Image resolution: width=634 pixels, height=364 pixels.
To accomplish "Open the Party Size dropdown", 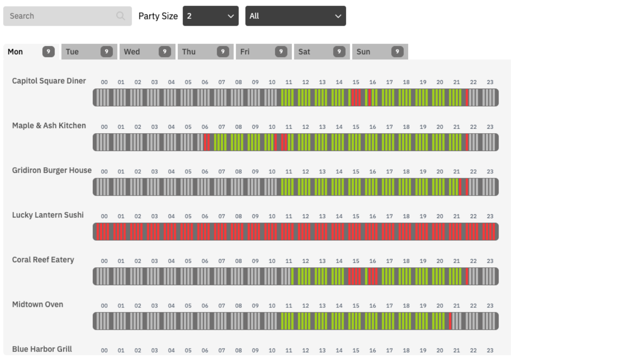I will (x=210, y=16).
